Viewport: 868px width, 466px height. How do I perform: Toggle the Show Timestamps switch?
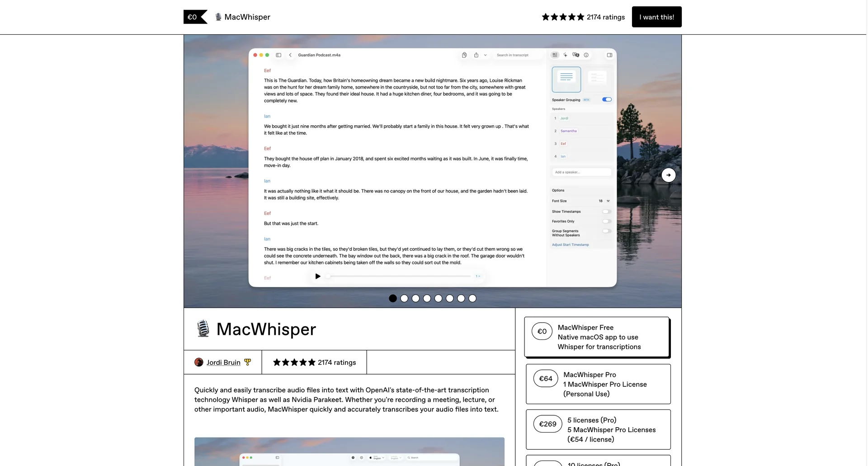click(x=607, y=212)
